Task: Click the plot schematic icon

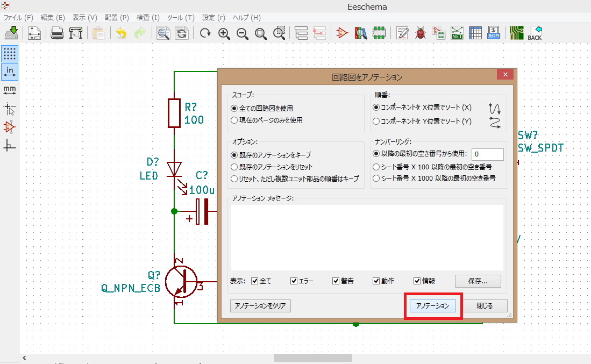Action: pos(76,33)
